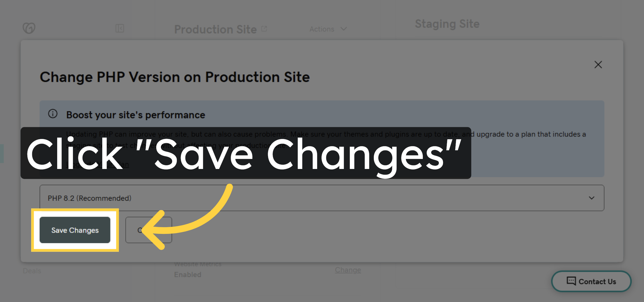Image resolution: width=644 pixels, height=302 pixels.
Task: Click the info icon in the performance banner
Action: click(x=53, y=114)
